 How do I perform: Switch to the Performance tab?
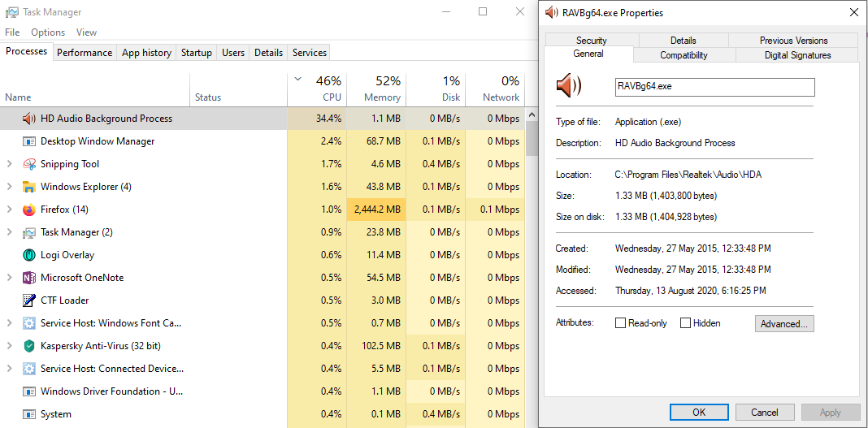85,53
